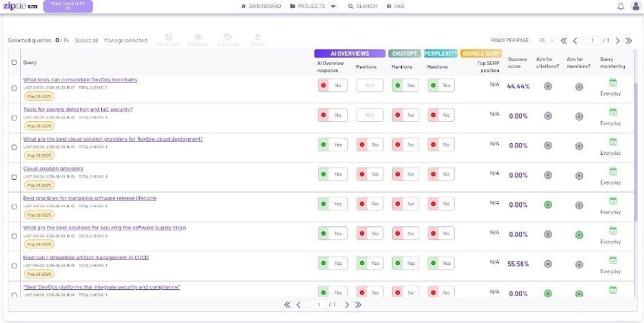
Task: Jump to last page using top double-right arrows
Action: (629, 41)
